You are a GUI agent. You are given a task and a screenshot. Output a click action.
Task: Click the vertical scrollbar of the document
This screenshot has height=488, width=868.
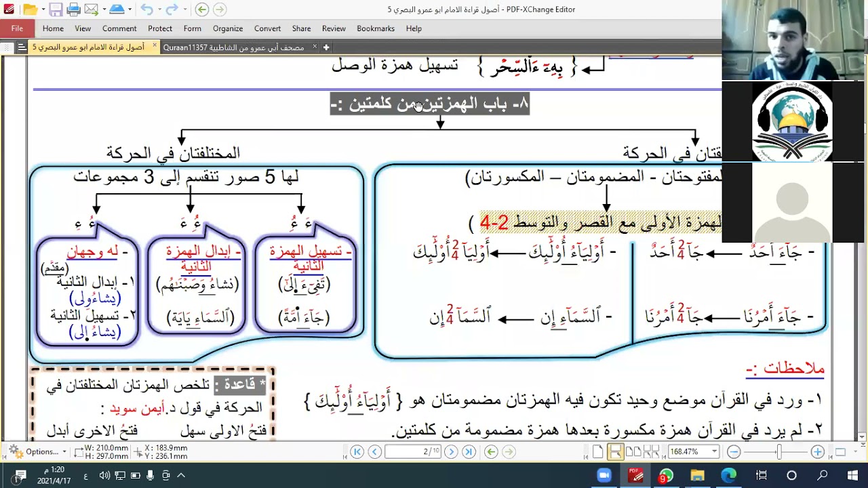point(863,247)
